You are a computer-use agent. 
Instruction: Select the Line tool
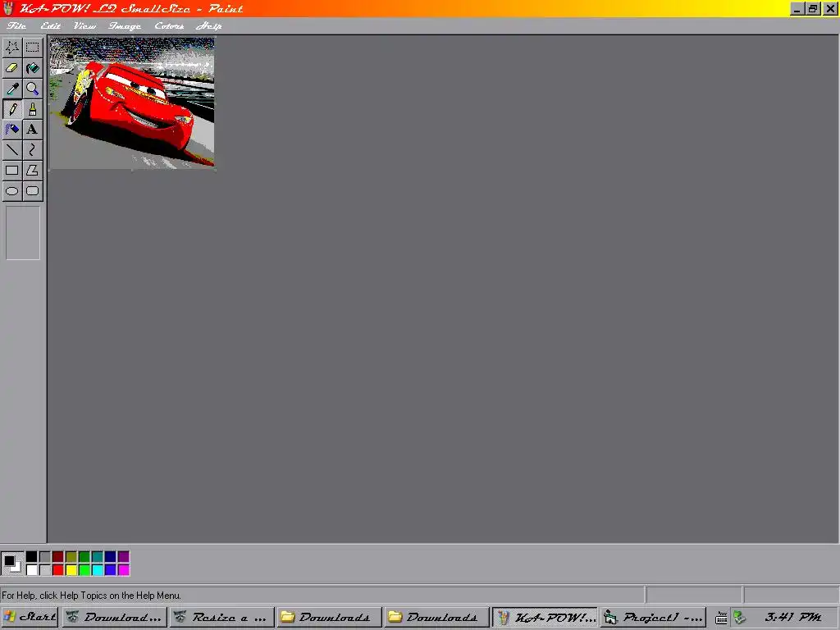[x=12, y=150]
